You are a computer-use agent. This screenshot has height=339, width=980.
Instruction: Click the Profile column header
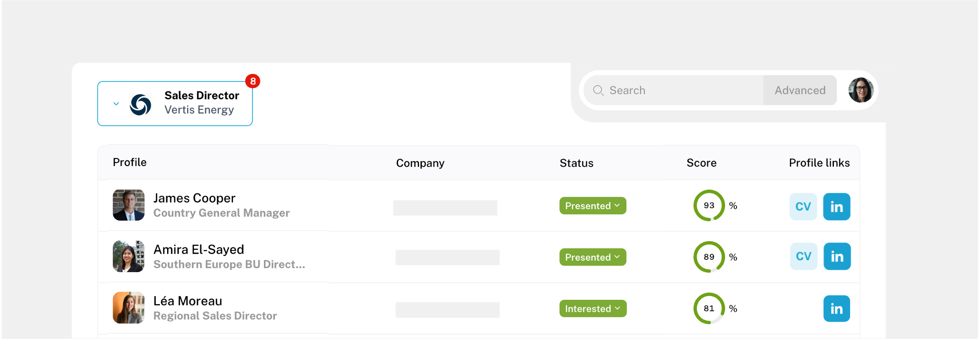coord(130,162)
